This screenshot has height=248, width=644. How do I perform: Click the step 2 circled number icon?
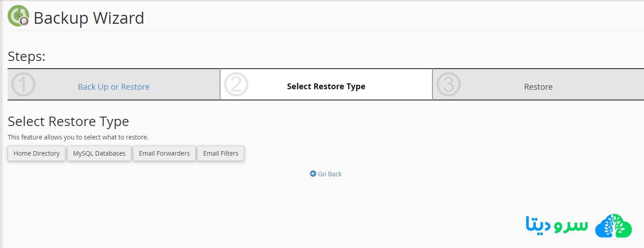(236, 84)
